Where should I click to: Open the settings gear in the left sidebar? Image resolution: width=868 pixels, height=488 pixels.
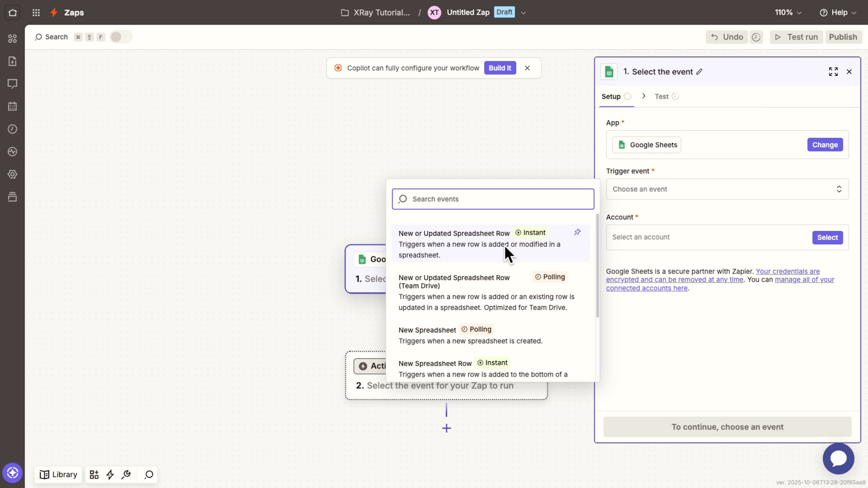pyautogui.click(x=12, y=174)
